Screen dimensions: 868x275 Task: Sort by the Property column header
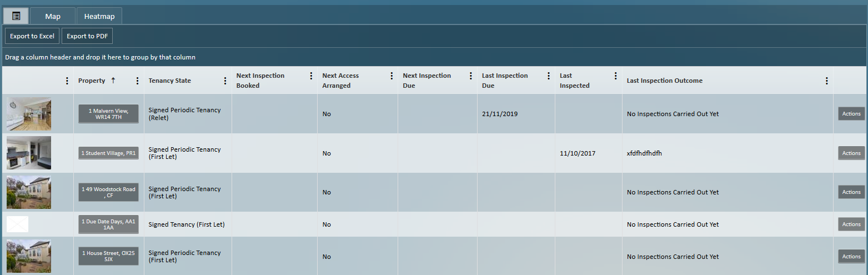click(92, 81)
